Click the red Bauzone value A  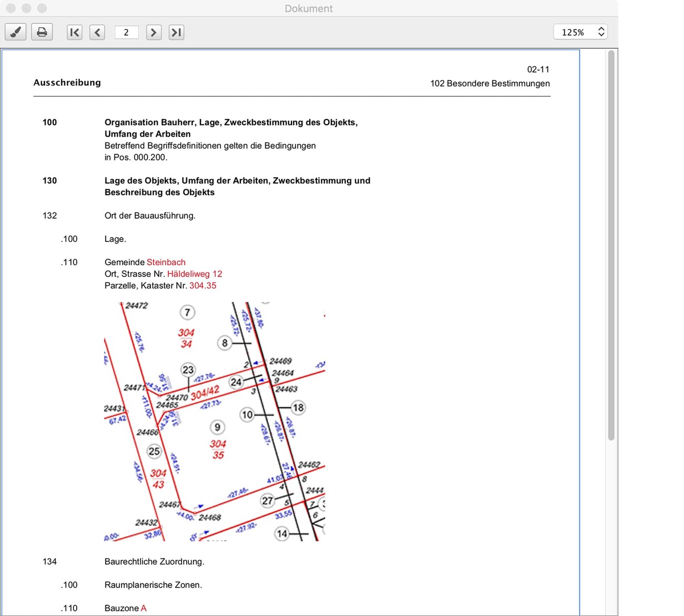tap(143, 608)
